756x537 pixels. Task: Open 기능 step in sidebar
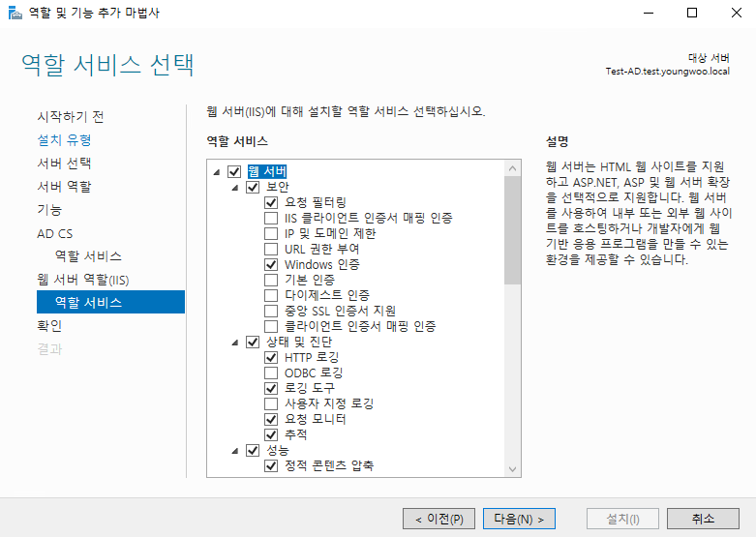coord(49,210)
